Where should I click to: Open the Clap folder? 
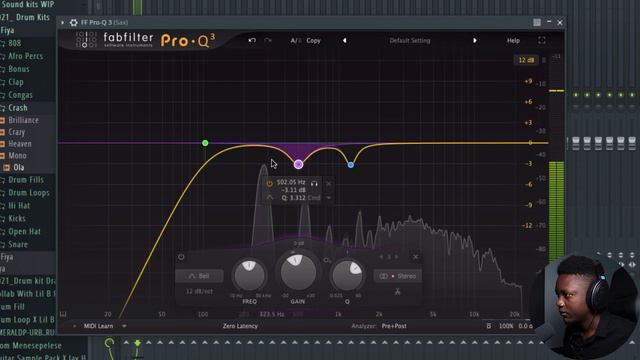16,82
